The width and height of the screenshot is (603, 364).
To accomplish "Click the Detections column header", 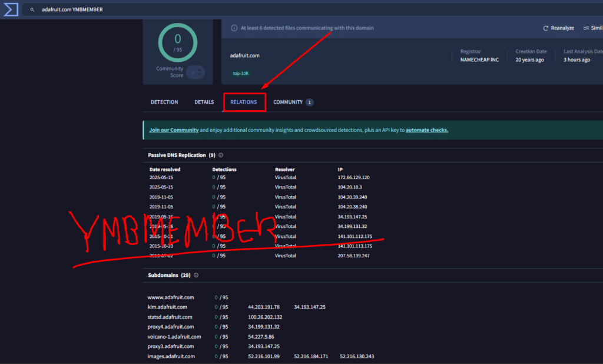I will [224, 169].
